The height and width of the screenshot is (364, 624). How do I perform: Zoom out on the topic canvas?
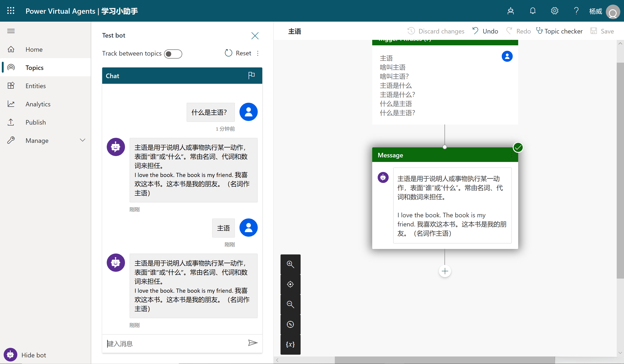pyautogui.click(x=290, y=304)
